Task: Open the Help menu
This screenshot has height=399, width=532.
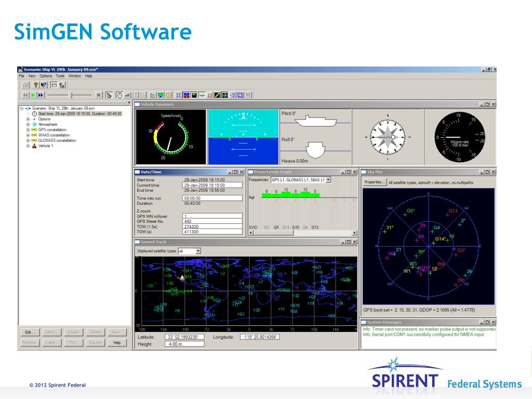Action: [x=88, y=76]
